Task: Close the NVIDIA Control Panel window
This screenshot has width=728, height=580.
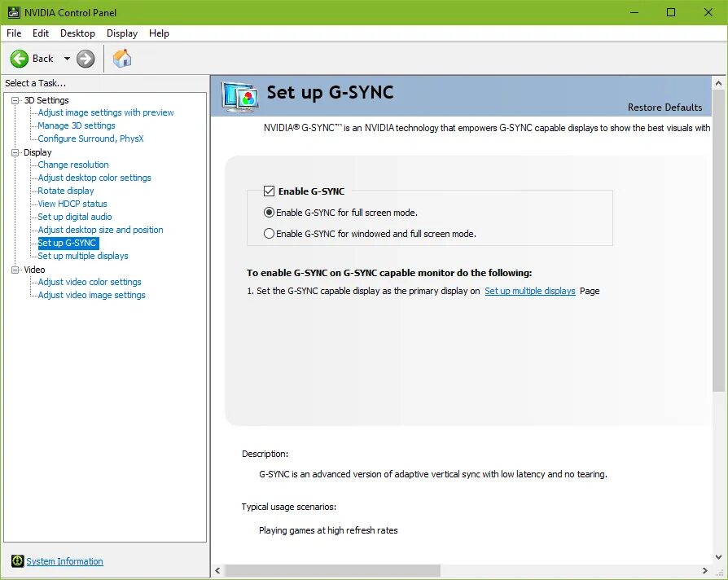Action: [708, 12]
